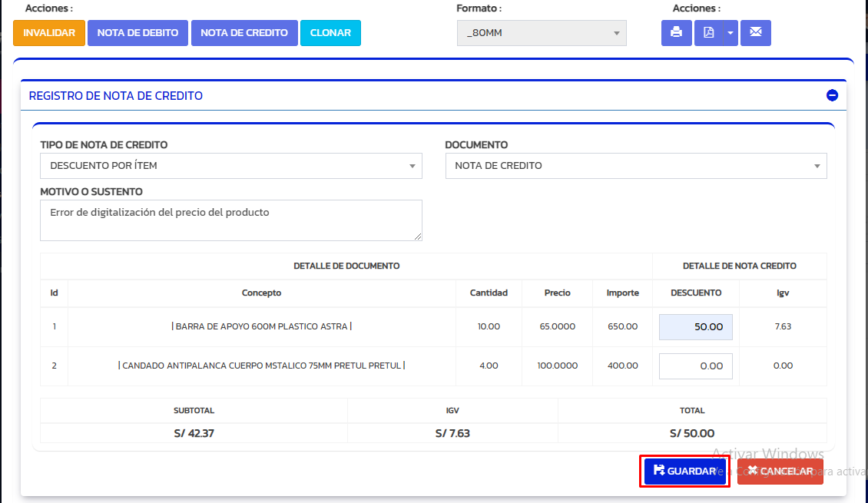
Task: Click the DETALLE DE NOTA CREDITO header
Action: [x=739, y=266]
